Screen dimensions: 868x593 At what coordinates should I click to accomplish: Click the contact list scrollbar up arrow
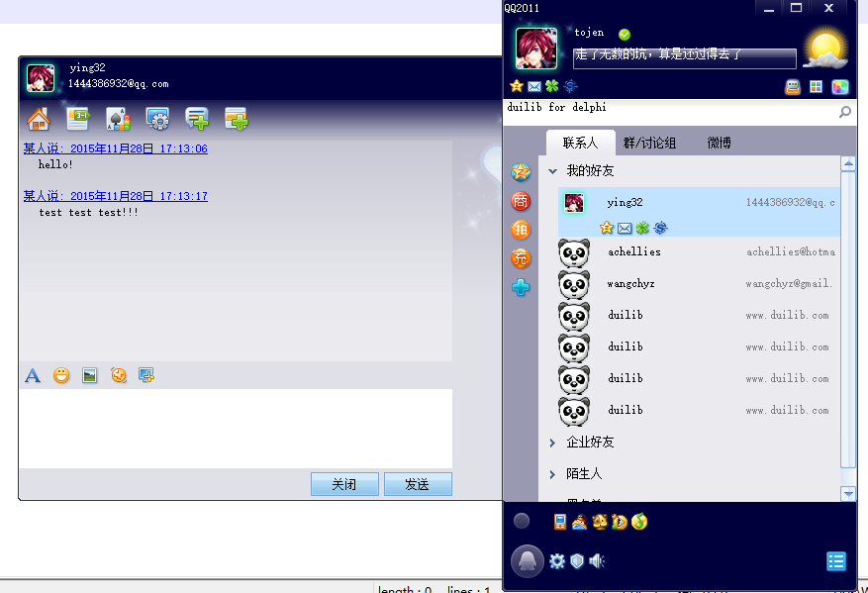click(x=848, y=163)
